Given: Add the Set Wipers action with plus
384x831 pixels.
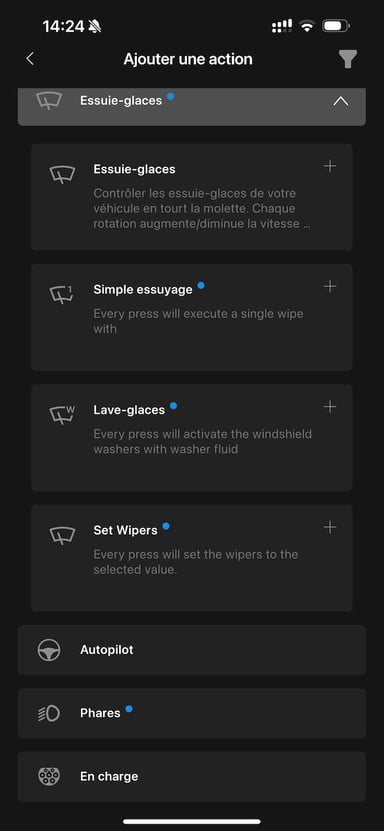Looking at the screenshot, I should coord(329,527).
